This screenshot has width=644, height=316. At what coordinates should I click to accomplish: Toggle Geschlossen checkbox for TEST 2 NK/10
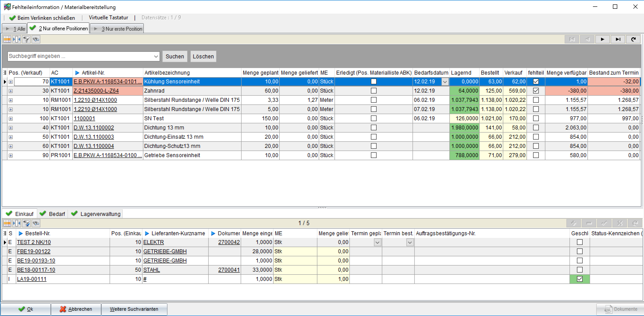(x=580, y=242)
